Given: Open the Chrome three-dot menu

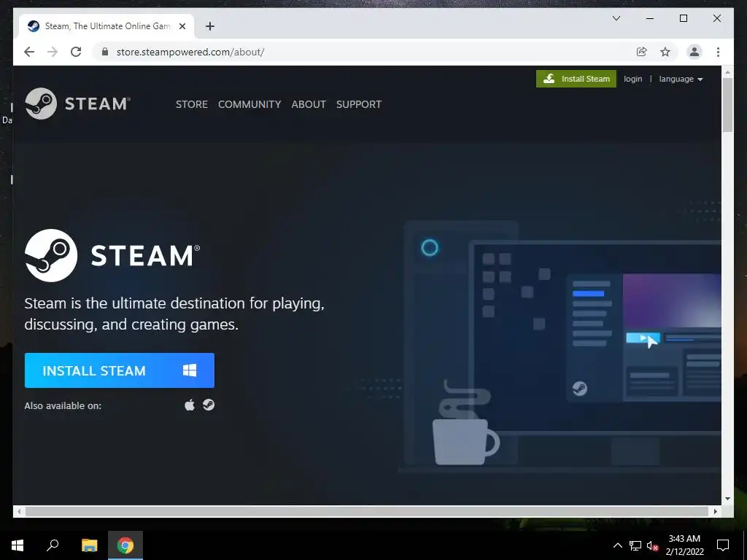Looking at the screenshot, I should click(718, 52).
